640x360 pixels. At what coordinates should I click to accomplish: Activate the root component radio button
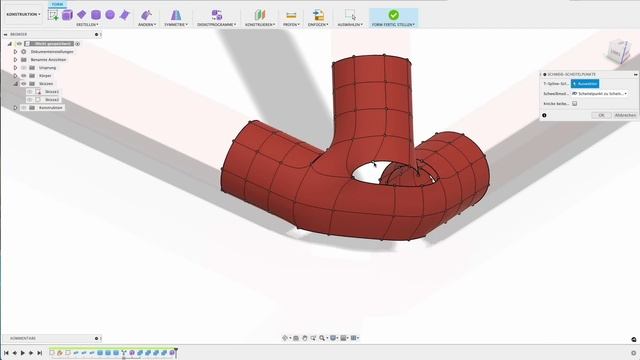(78, 44)
